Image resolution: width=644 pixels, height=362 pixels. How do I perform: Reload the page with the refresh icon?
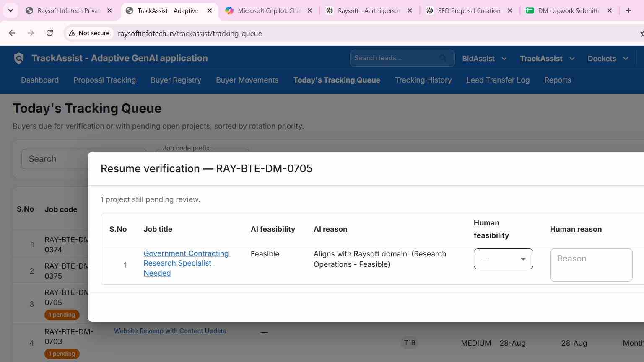click(49, 33)
